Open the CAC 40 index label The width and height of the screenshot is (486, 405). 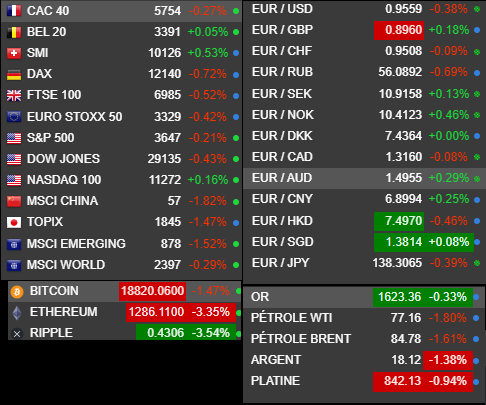coord(48,11)
